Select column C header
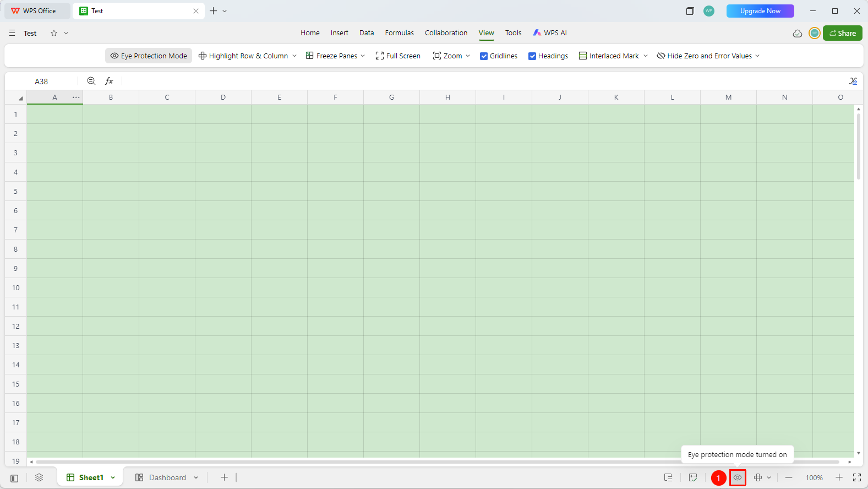The width and height of the screenshot is (868, 489). click(x=167, y=97)
